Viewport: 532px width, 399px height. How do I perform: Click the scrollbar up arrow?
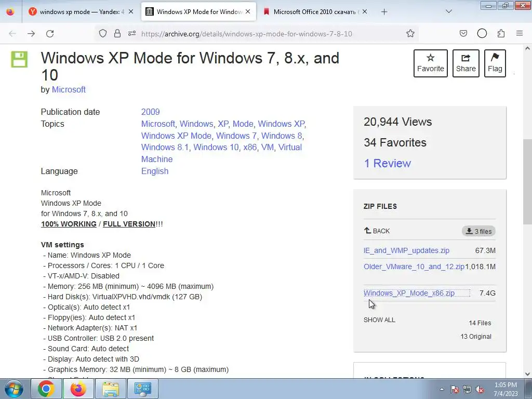tap(527, 48)
